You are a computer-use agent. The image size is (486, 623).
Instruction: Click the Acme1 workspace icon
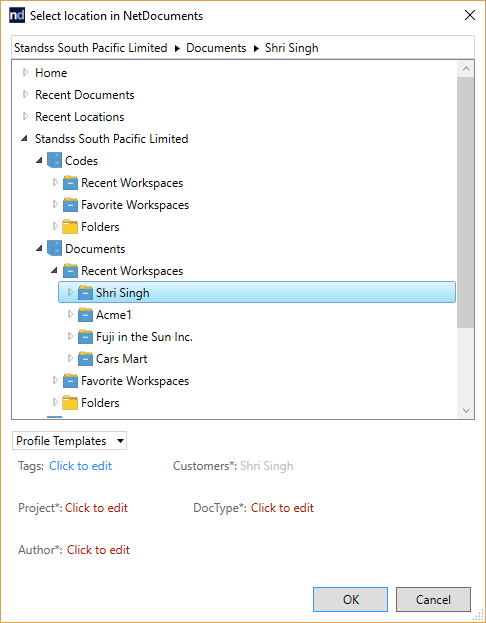point(85,315)
